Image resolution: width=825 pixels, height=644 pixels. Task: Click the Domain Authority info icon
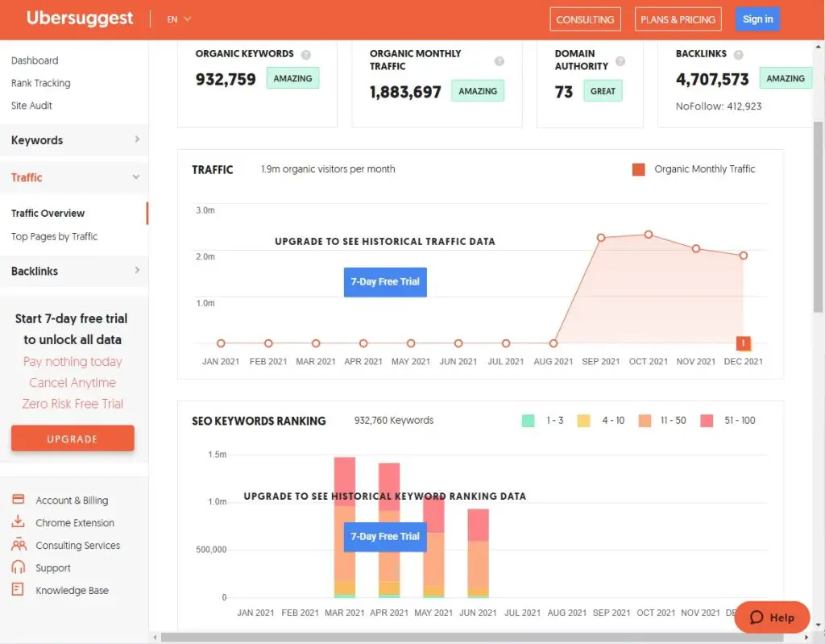coord(620,61)
